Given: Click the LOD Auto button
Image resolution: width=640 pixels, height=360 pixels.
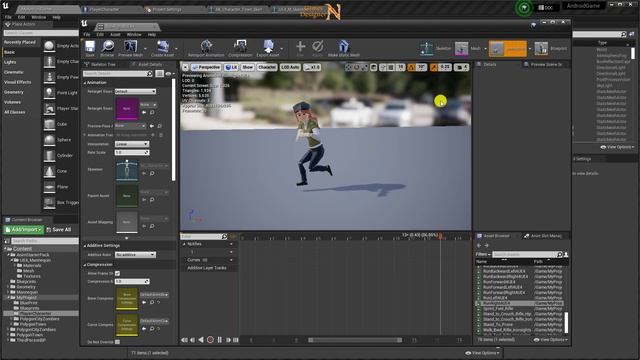Looking at the screenshot, I should [290, 67].
